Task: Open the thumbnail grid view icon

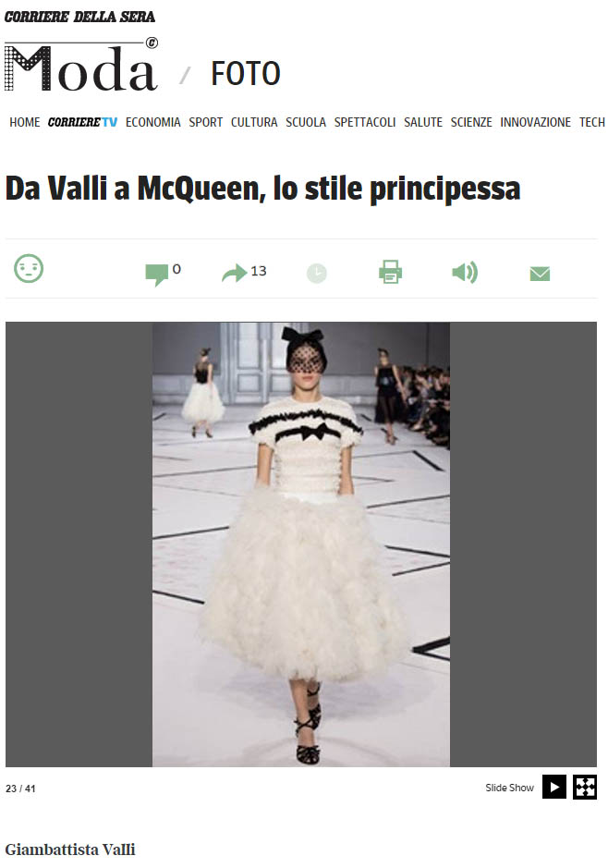Action: pyautogui.click(x=585, y=787)
